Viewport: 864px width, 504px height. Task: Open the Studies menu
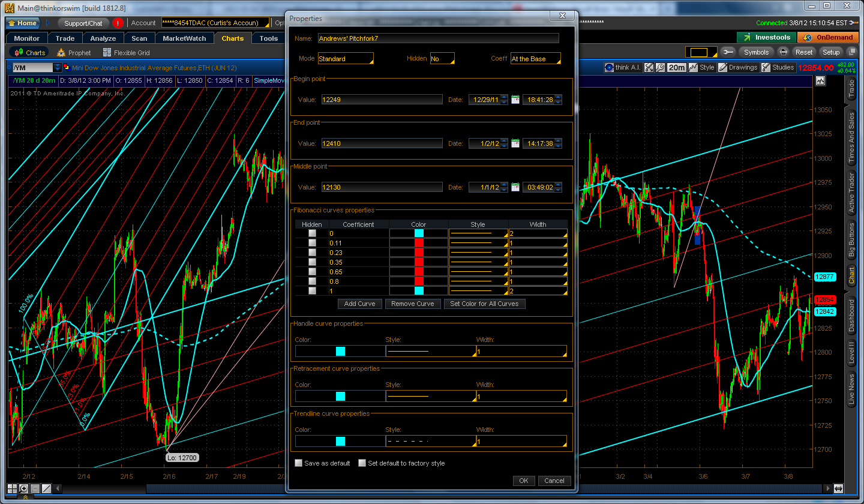(778, 68)
